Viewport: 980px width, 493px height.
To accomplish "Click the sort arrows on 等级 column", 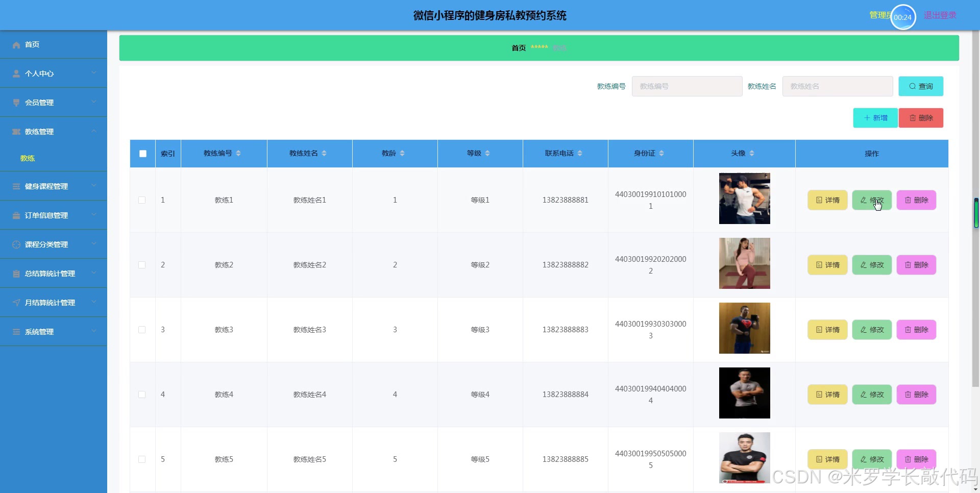I will pyautogui.click(x=487, y=153).
